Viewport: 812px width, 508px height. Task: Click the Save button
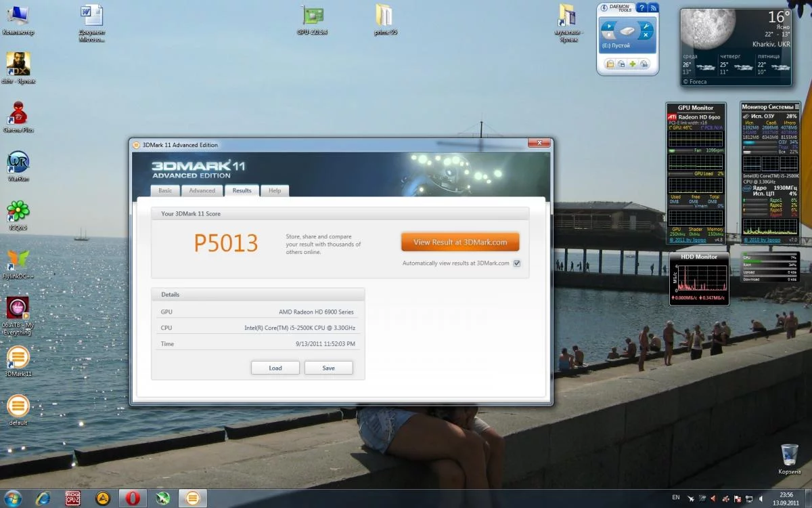pyautogui.click(x=328, y=368)
